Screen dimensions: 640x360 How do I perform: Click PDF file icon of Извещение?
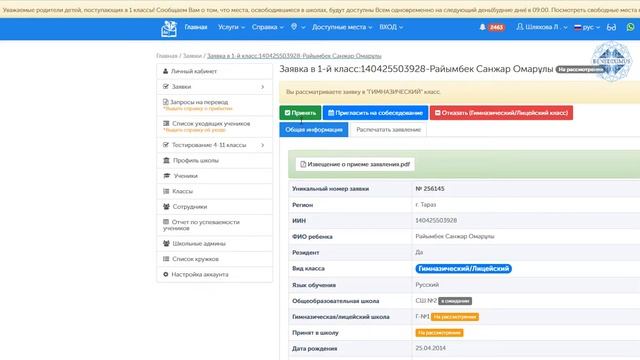tap(303, 164)
